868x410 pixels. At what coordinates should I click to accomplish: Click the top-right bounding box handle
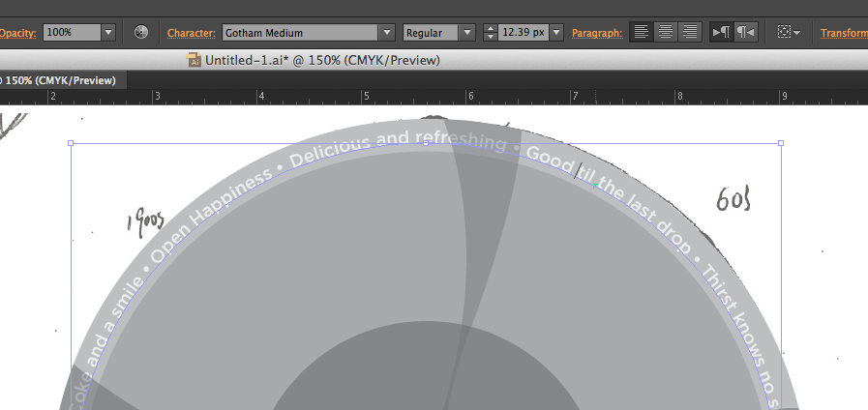(x=781, y=143)
